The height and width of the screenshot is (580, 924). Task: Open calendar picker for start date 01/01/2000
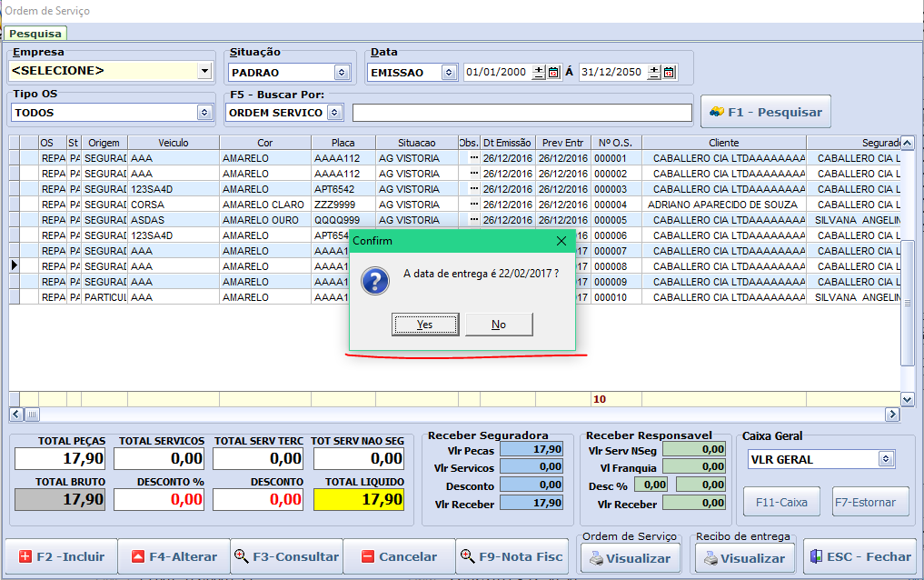[x=553, y=73]
